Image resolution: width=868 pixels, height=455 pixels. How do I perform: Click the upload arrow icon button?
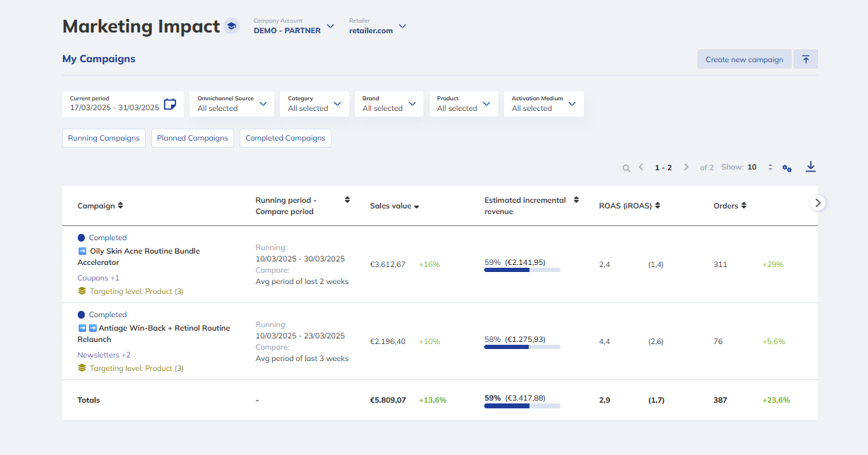[806, 59]
